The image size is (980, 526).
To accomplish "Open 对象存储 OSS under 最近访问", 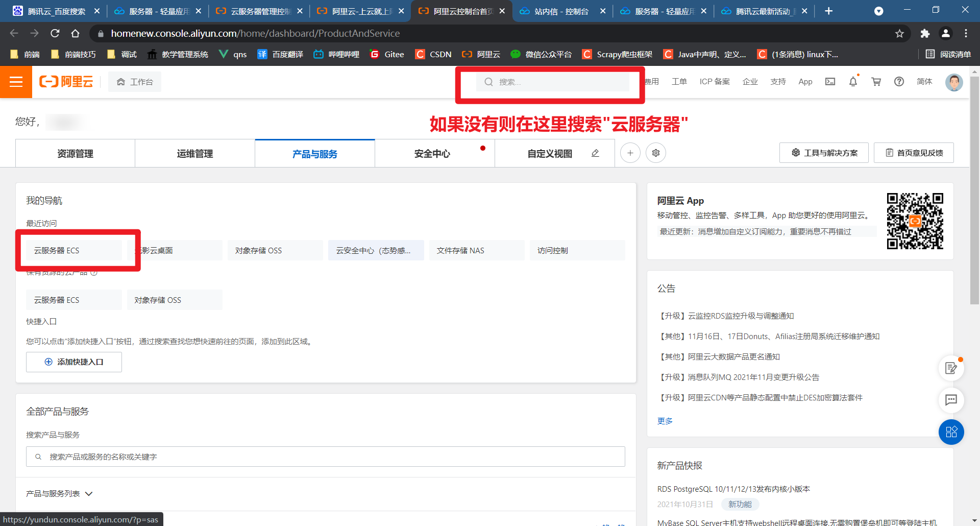I will (x=275, y=250).
